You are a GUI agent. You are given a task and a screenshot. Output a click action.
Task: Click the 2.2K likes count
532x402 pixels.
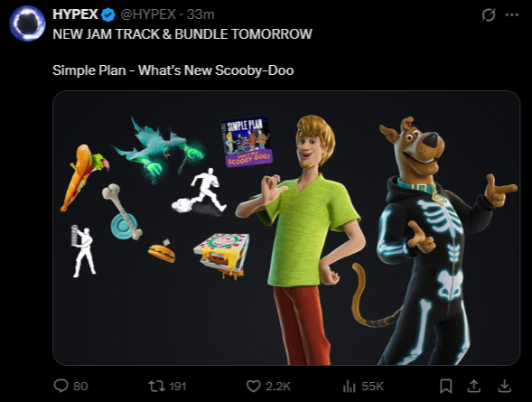278,386
